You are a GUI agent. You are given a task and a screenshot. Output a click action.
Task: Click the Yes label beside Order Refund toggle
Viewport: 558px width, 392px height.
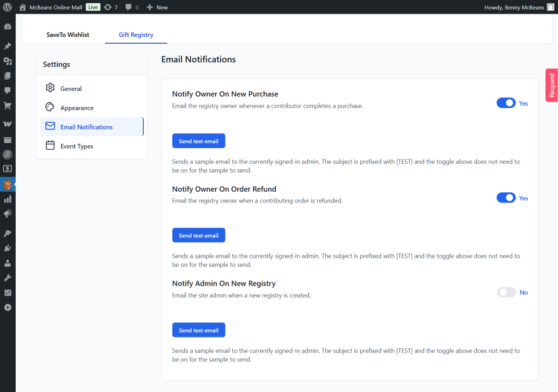523,198
